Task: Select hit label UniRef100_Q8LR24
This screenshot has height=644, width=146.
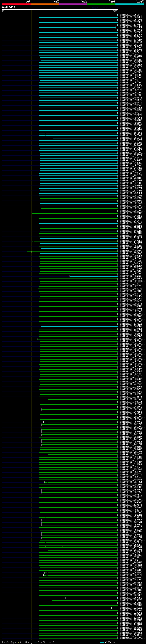Action: click(131, 45)
